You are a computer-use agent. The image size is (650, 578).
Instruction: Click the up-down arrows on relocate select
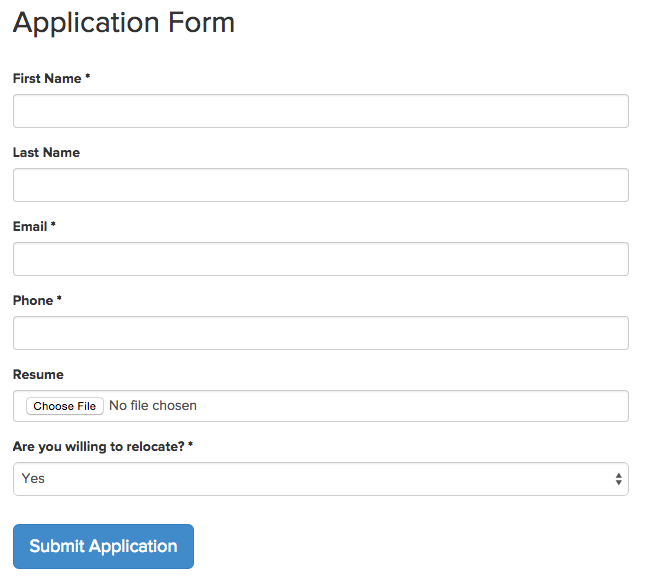tap(619, 479)
